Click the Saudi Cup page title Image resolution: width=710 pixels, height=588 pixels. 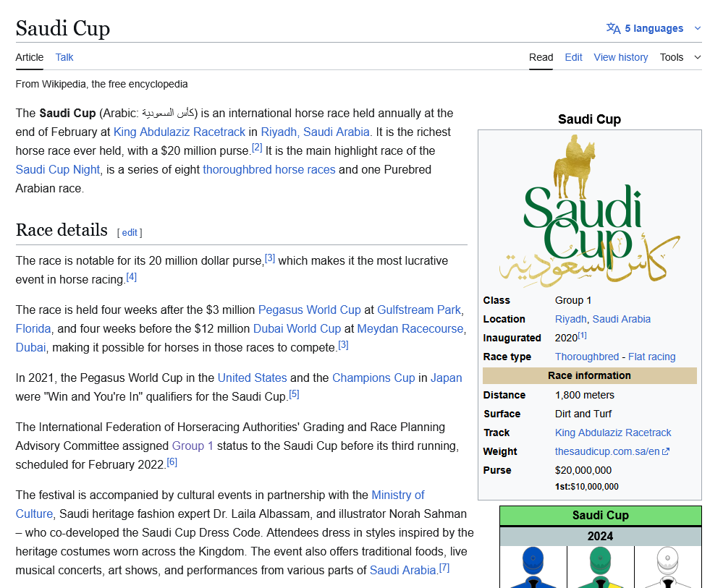pyautogui.click(x=62, y=28)
